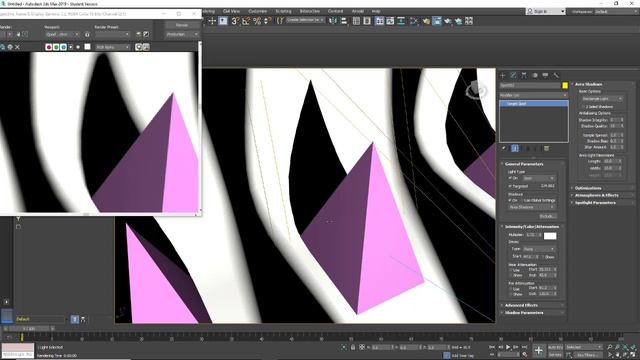Select the Select and Manipulate tool
The height and width of the screenshot is (360, 640).
(x=212, y=21)
